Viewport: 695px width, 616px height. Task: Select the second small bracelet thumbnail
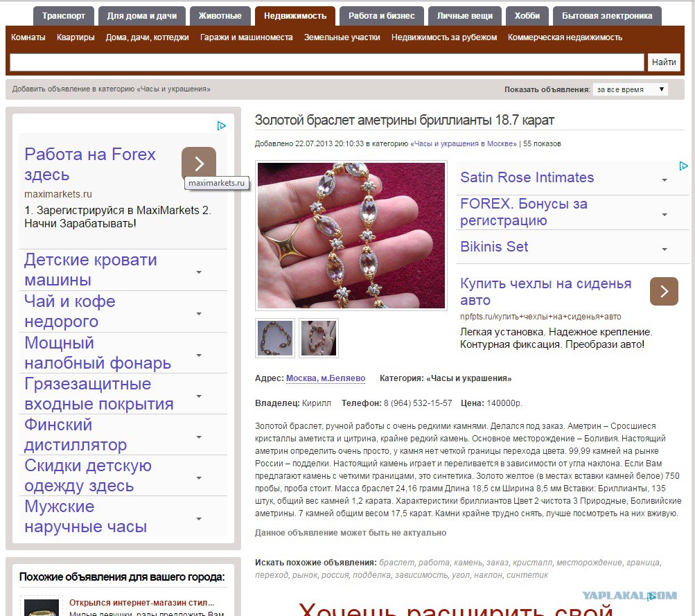319,338
